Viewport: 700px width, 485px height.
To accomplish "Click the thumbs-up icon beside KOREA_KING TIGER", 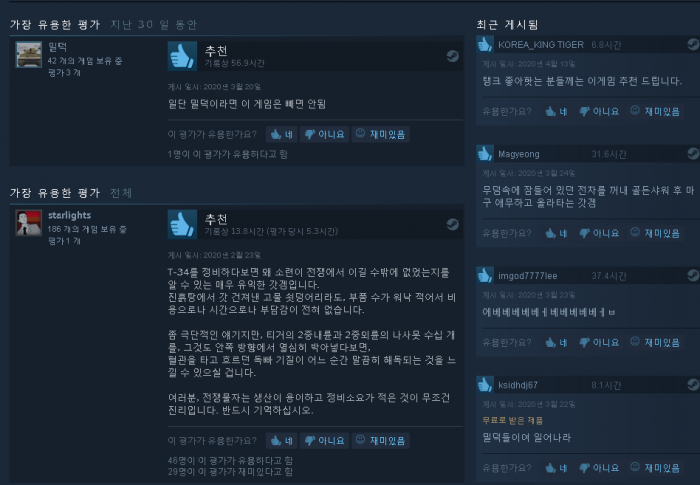I will 485,44.
